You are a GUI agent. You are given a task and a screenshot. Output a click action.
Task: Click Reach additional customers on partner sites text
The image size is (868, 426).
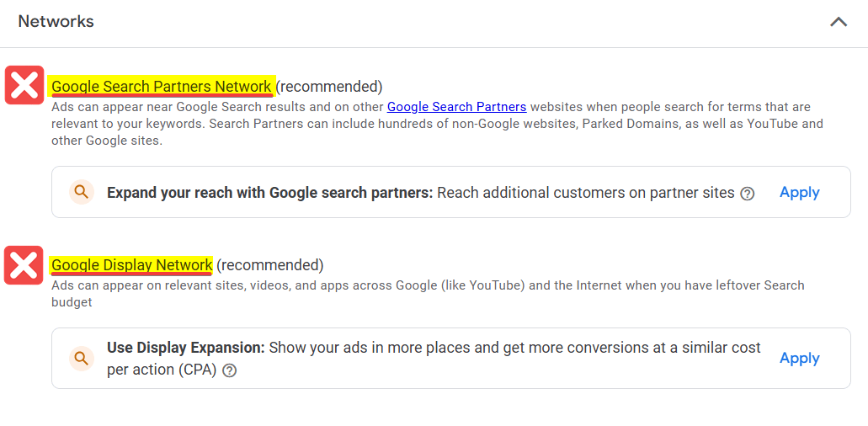click(x=586, y=193)
